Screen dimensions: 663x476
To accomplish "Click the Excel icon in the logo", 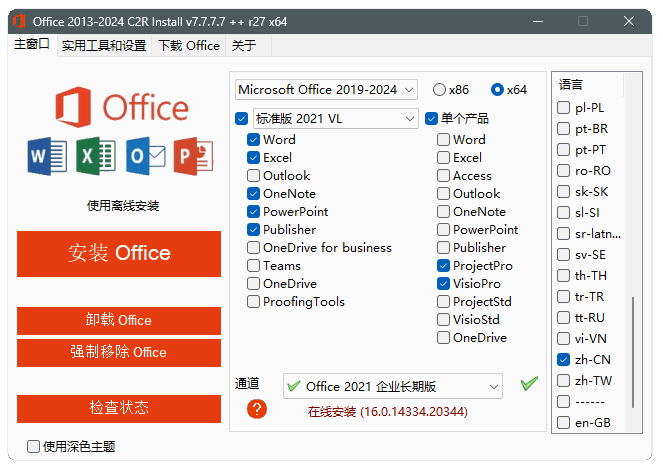I will (x=96, y=156).
